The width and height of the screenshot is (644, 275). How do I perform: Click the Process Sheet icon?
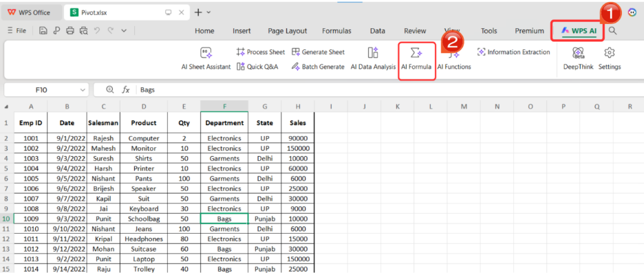pyautogui.click(x=240, y=52)
